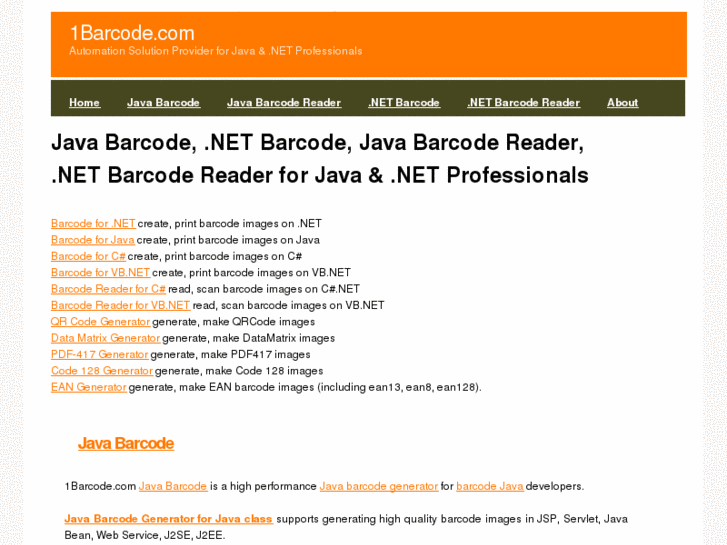Visit the About page
Screen dimensions: 727x545
click(623, 103)
